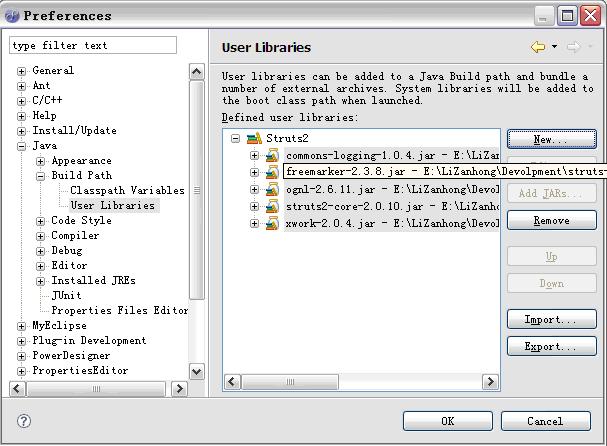Image resolution: width=607 pixels, height=446 pixels.
Task: Expand the General preferences node
Action: [x=22, y=71]
